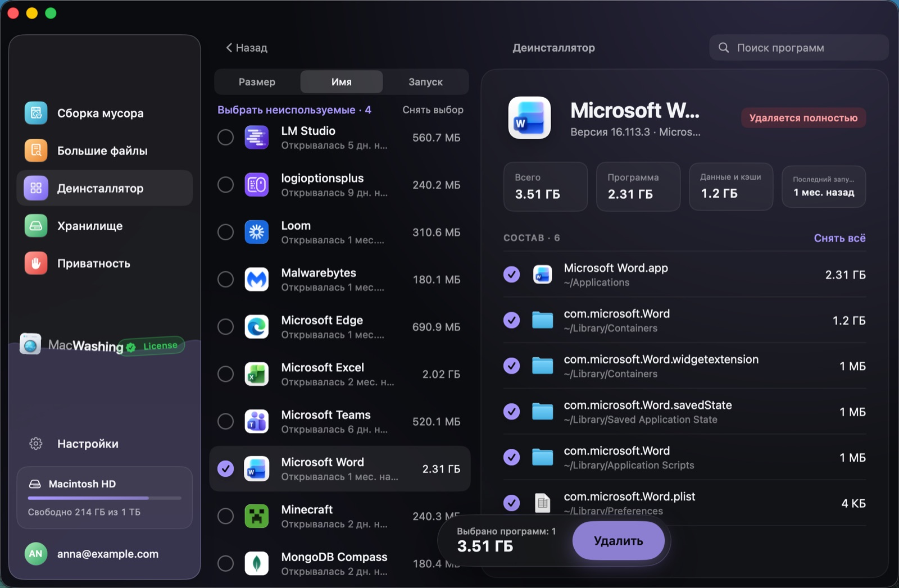Click the LM Studio app icon

click(x=257, y=138)
